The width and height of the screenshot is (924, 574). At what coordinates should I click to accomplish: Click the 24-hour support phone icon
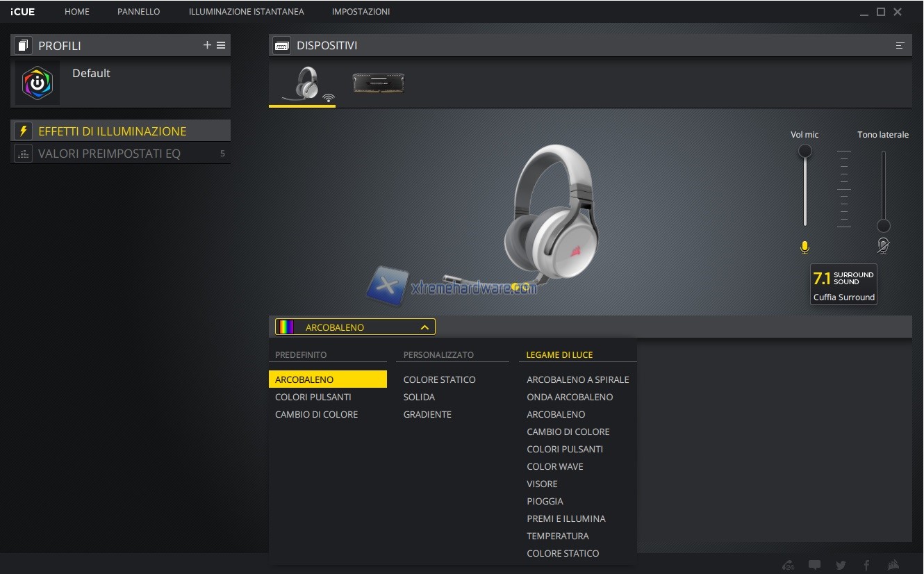(788, 565)
